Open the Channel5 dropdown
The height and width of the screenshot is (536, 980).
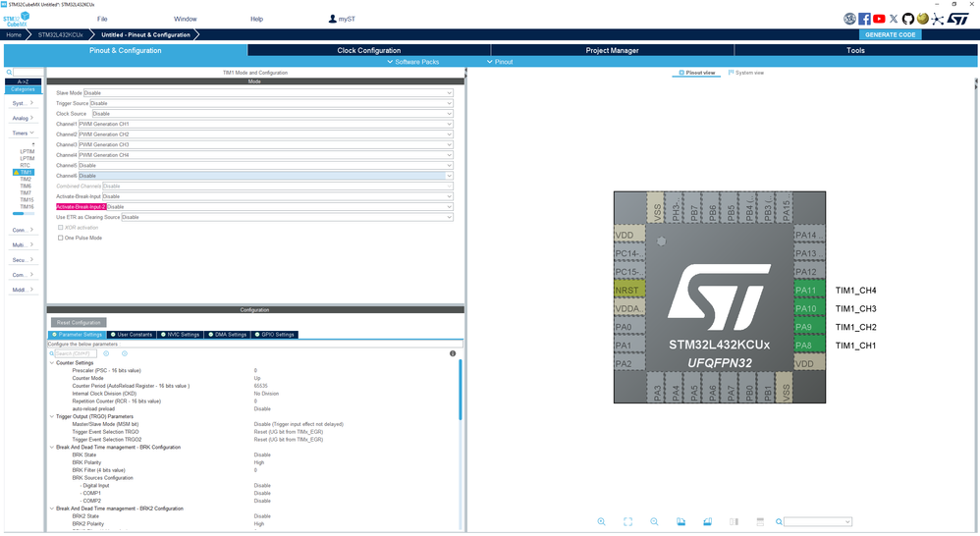[x=266, y=166]
